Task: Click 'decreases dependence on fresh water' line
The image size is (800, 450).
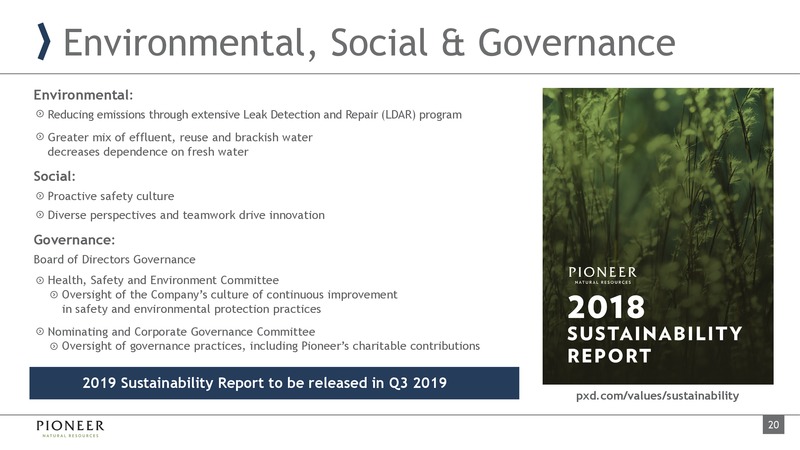Action: pyautogui.click(x=148, y=152)
